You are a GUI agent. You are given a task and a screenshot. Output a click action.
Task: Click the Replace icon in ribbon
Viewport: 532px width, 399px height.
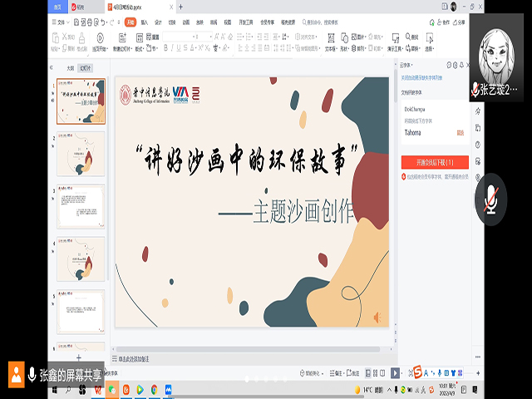tap(408, 48)
